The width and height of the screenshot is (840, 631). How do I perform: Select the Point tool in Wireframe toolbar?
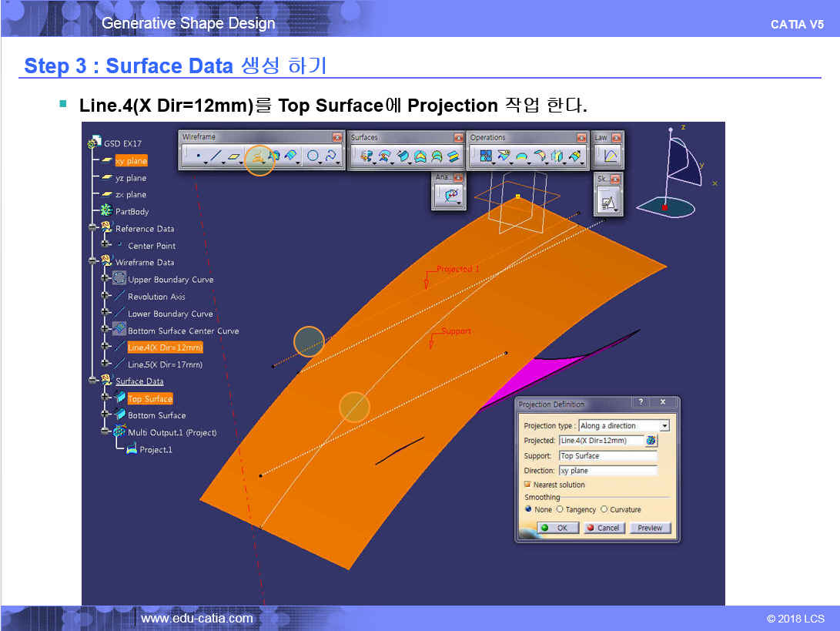(199, 157)
